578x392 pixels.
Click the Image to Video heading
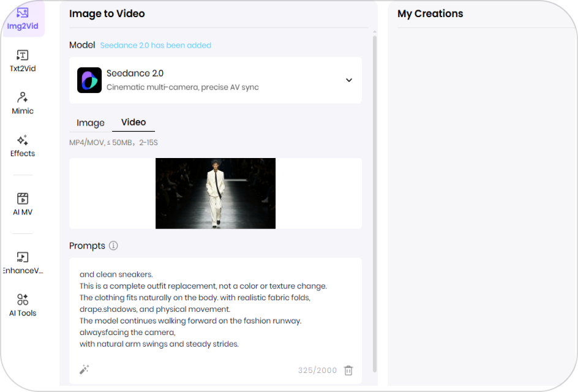click(x=107, y=13)
